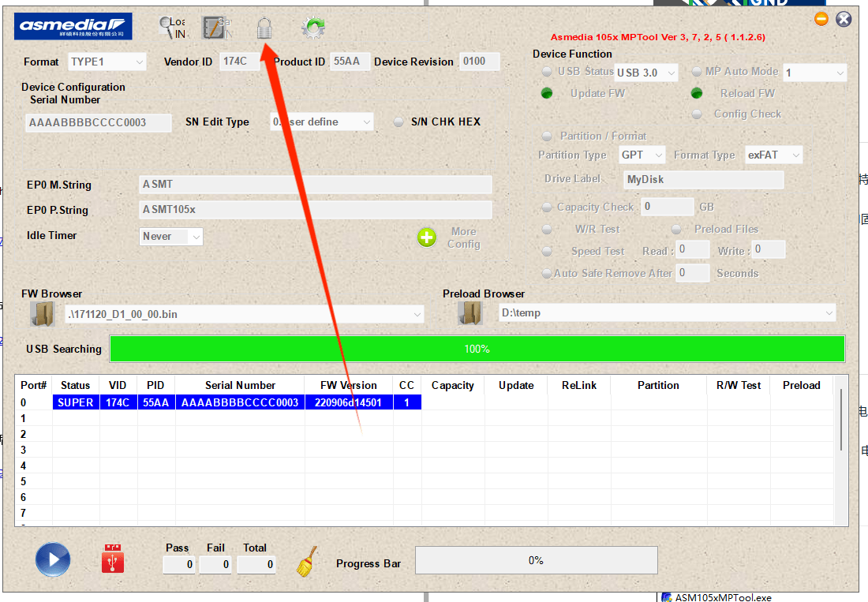Click the green USB Searching progress bar
The width and height of the screenshot is (868, 602).
coord(477,349)
